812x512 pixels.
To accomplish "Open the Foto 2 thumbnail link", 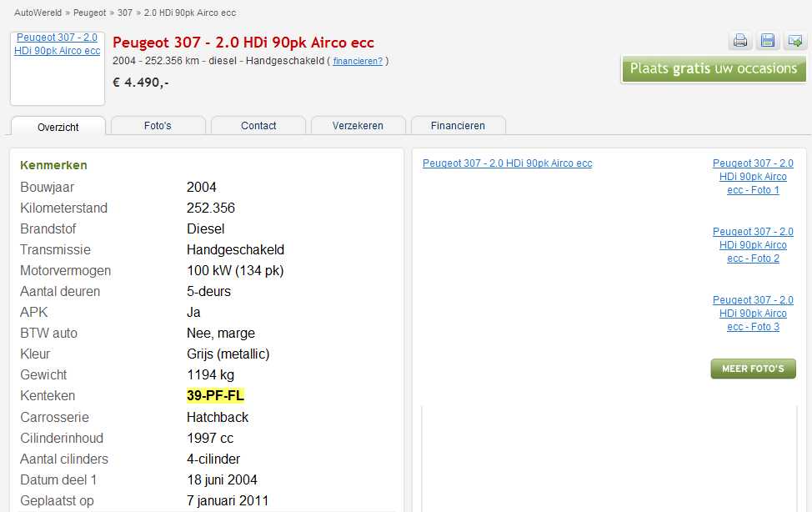I will click(753, 245).
